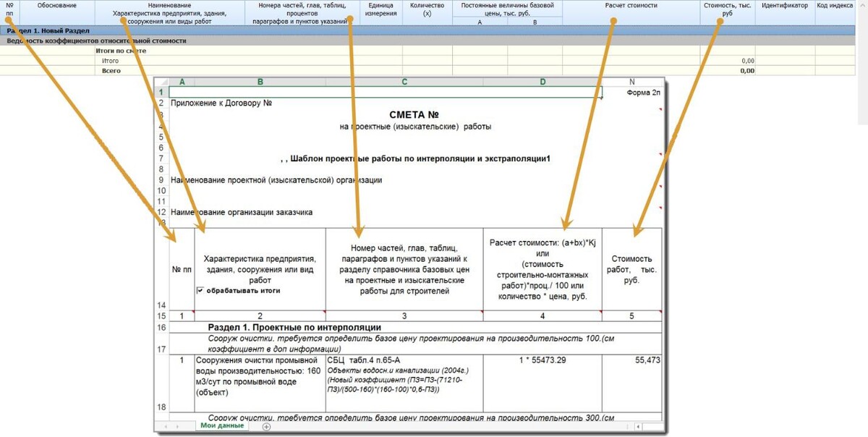Viewport: 868px width, 437px height.
Task: Select row 16 header in Excel
Action: pos(161,328)
